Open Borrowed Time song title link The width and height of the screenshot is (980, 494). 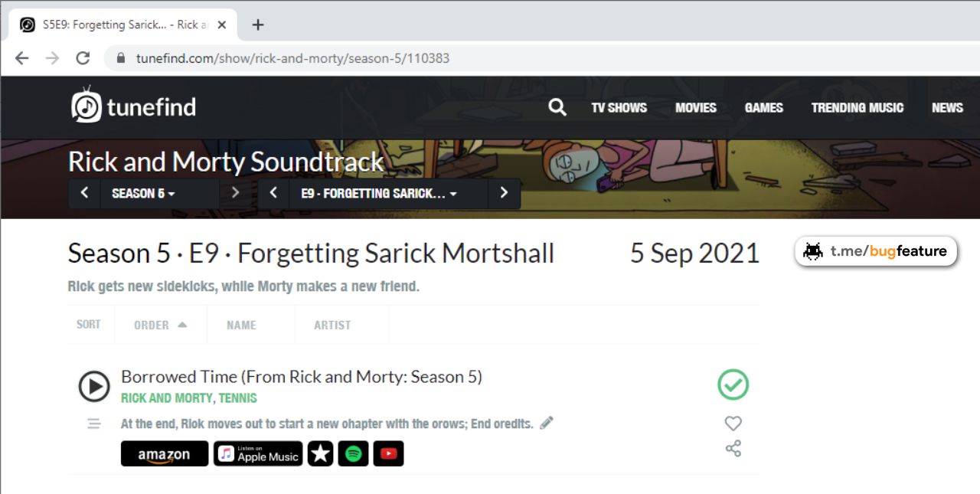pyautogui.click(x=302, y=377)
